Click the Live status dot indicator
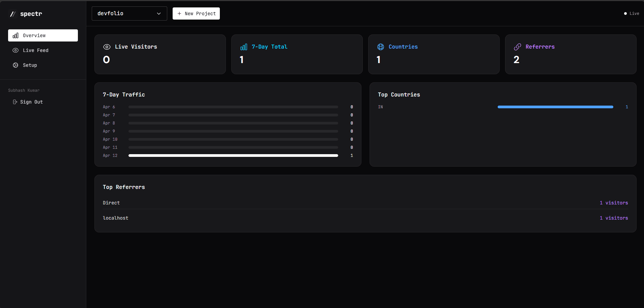This screenshot has width=644, height=308. [625, 13]
